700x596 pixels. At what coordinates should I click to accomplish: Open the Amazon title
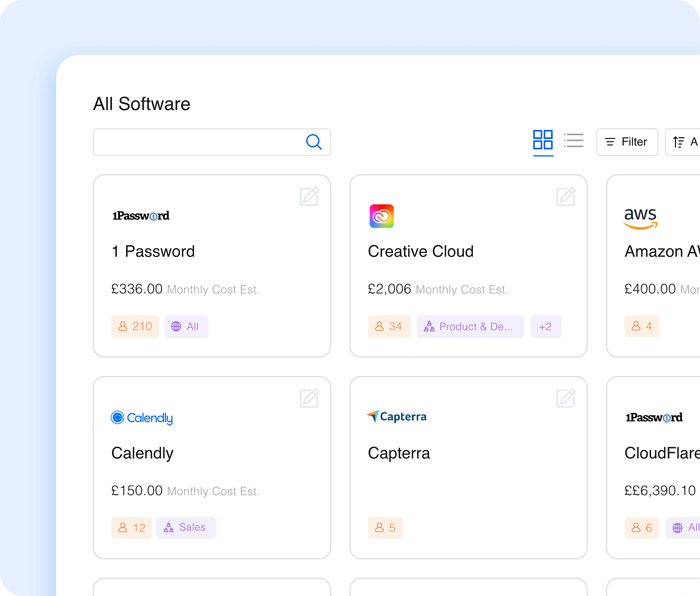pos(662,251)
